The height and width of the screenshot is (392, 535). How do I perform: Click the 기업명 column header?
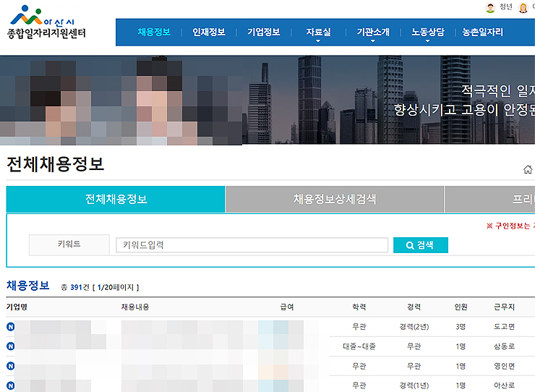(x=17, y=307)
